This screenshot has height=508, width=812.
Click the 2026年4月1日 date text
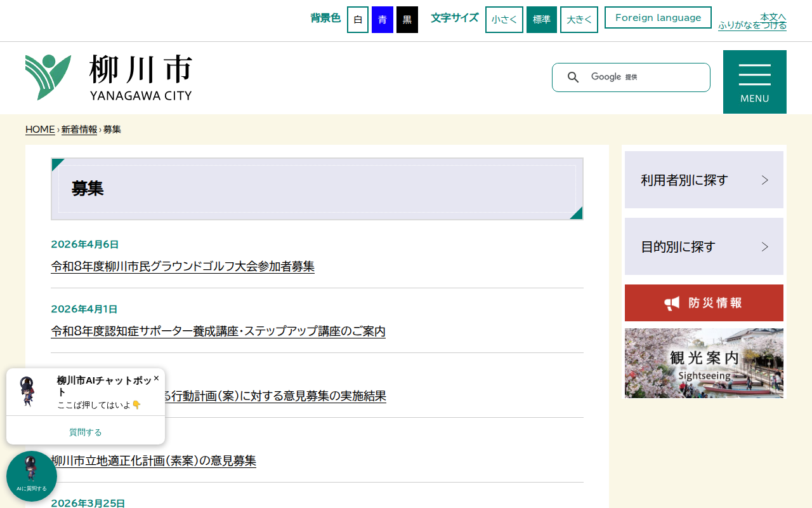[84, 309]
